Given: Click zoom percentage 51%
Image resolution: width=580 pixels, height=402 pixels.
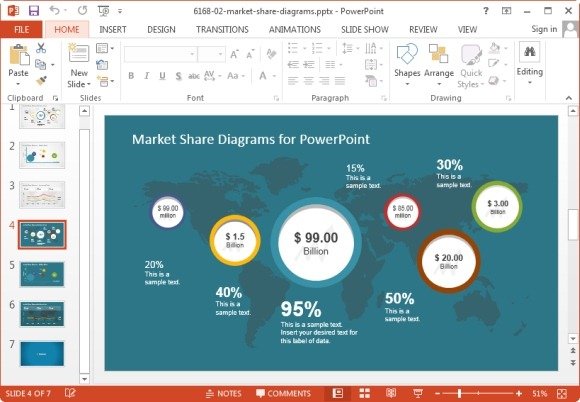Looking at the screenshot, I should coord(540,393).
